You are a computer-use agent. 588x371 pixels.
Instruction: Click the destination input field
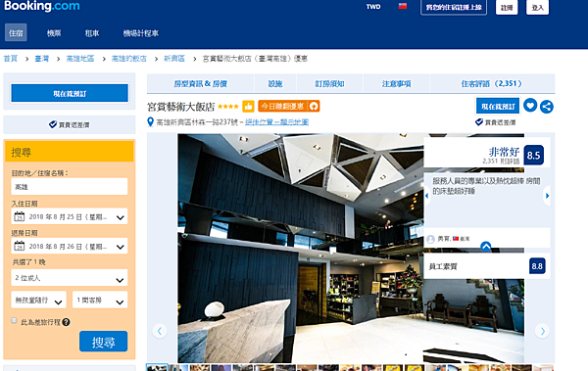70,186
